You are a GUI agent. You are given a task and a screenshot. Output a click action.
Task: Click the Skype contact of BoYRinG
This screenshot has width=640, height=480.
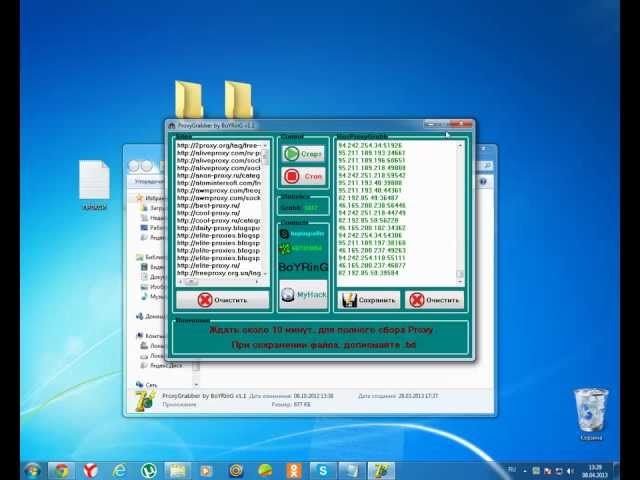[302, 233]
